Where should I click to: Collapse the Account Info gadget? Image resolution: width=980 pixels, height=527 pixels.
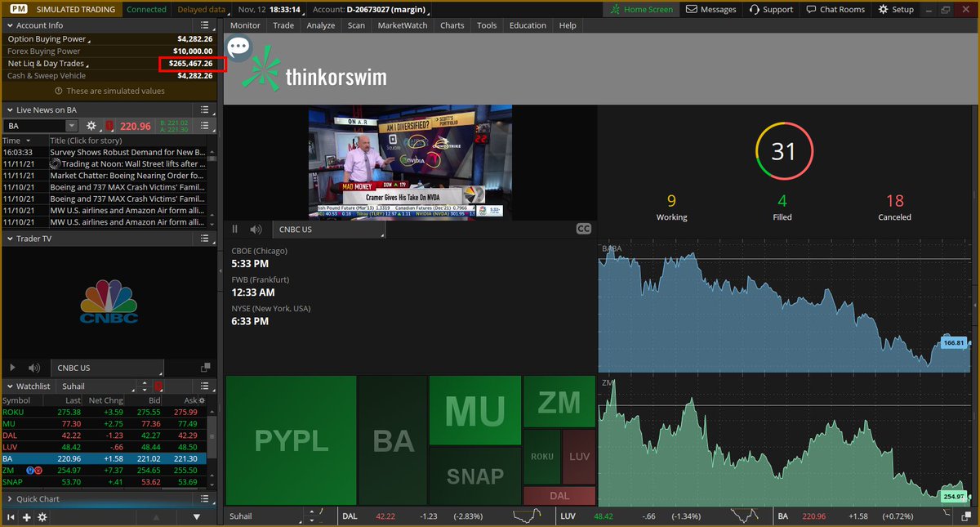[x=9, y=25]
